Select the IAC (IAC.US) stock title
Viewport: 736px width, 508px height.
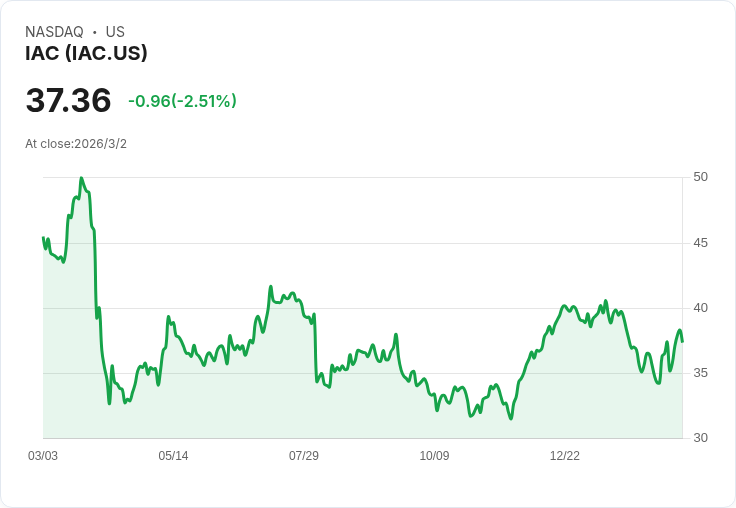pyautogui.click(x=86, y=54)
